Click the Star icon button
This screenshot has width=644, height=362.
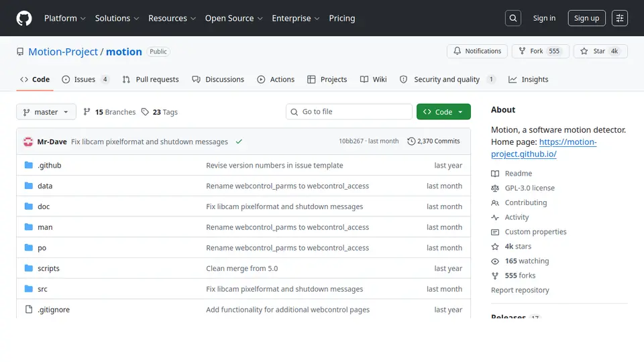(600, 52)
